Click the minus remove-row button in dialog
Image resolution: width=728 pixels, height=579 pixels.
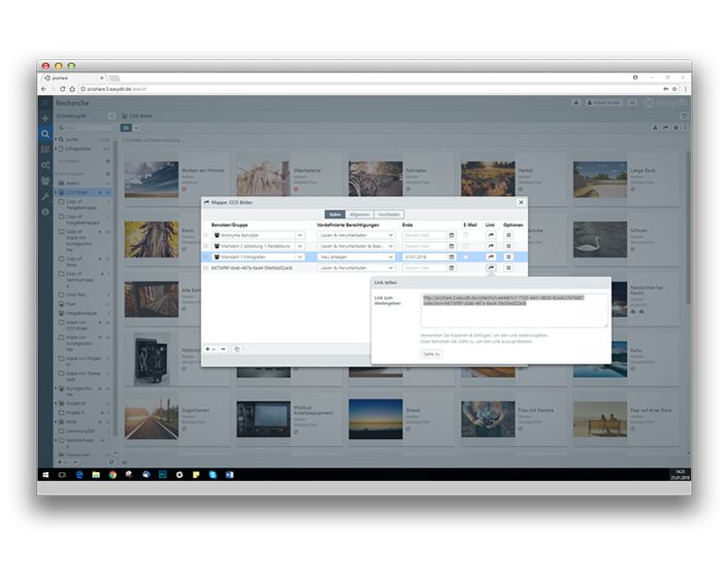[223, 349]
